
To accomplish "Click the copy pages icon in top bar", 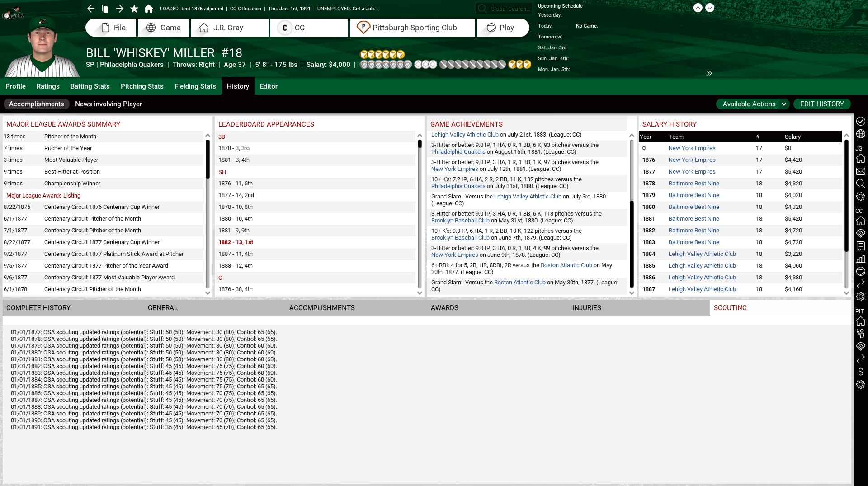I will point(105,9).
